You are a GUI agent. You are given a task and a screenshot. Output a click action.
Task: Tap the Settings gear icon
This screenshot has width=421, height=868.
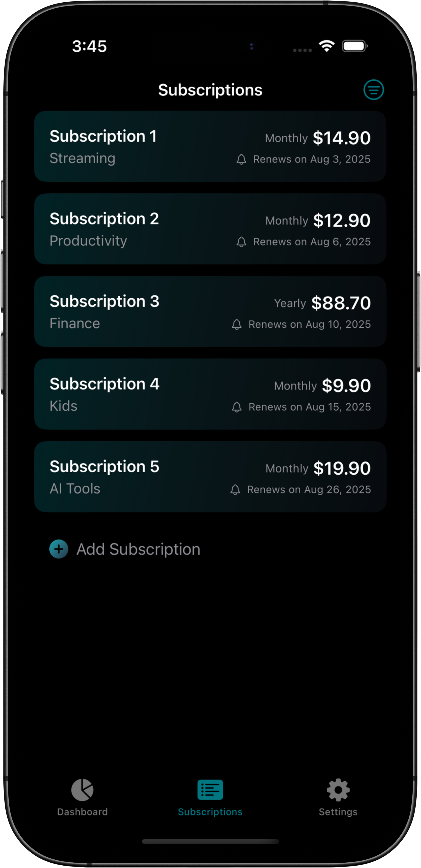coord(338,790)
